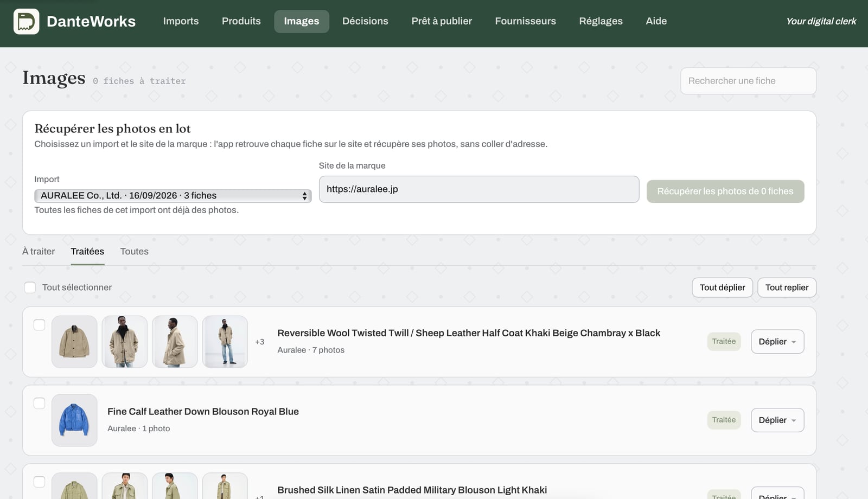Click the Tout déplier button

coord(722,287)
